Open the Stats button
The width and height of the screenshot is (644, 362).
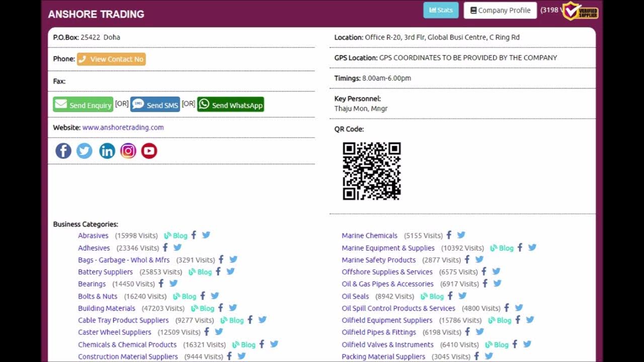click(441, 10)
